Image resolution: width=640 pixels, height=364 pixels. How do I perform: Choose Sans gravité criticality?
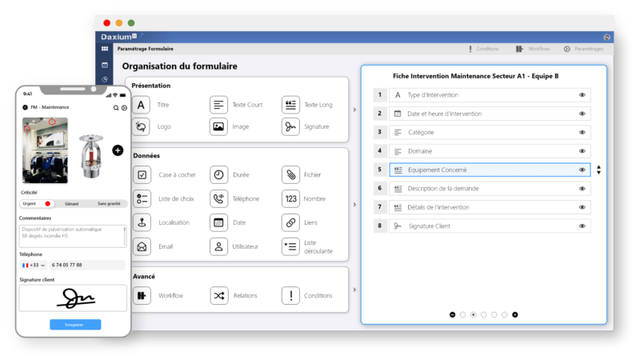(109, 204)
